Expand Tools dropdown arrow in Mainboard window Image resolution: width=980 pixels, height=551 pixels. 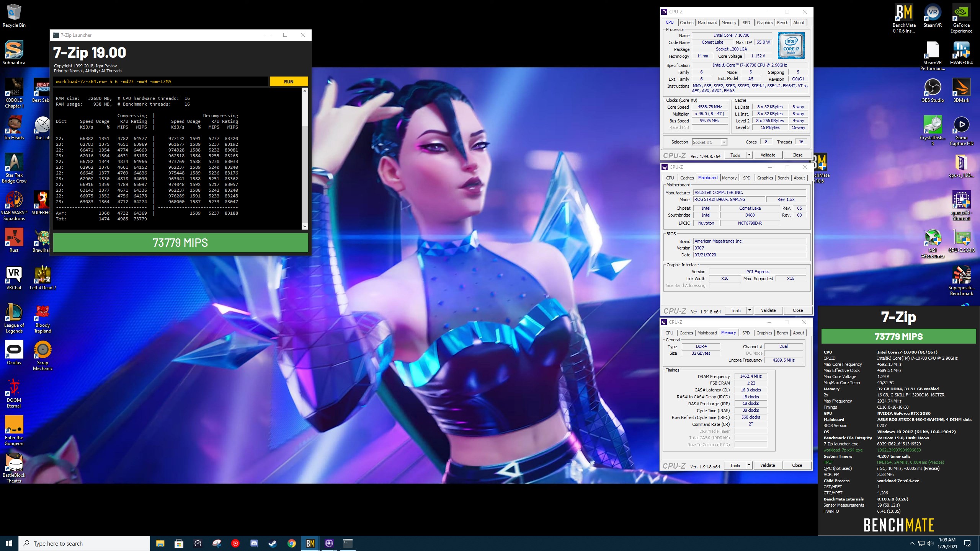[750, 310]
